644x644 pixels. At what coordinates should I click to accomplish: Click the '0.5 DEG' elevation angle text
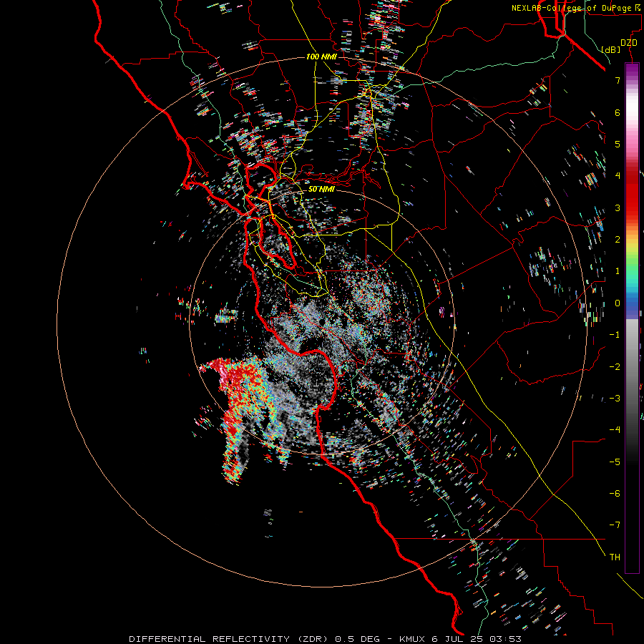click(x=358, y=639)
